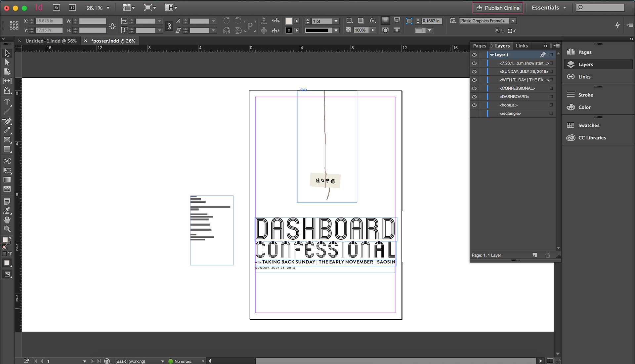Image resolution: width=635 pixels, height=364 pixels.
Task: Select the Rectangle Frame tool
Action: coord(7,140)
